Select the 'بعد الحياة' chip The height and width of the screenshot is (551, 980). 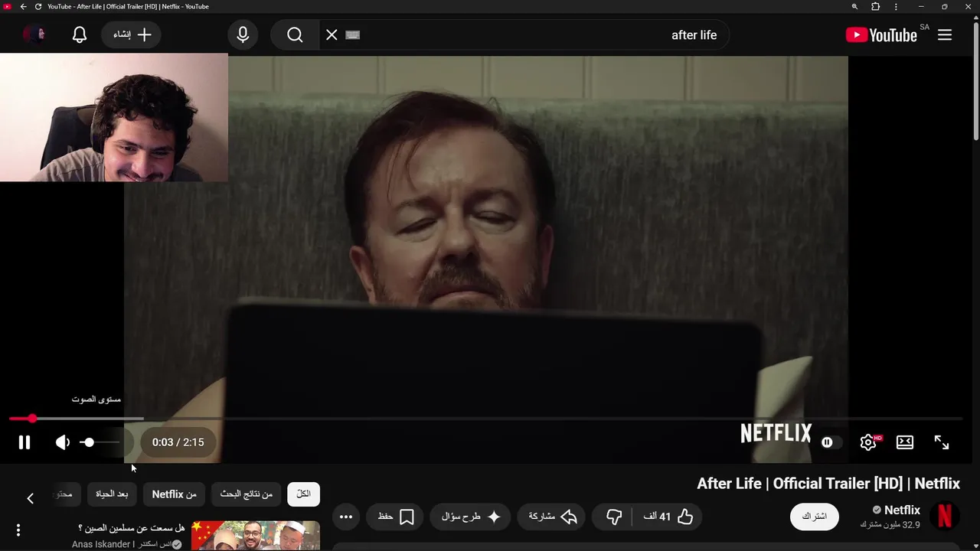point(112,494)
